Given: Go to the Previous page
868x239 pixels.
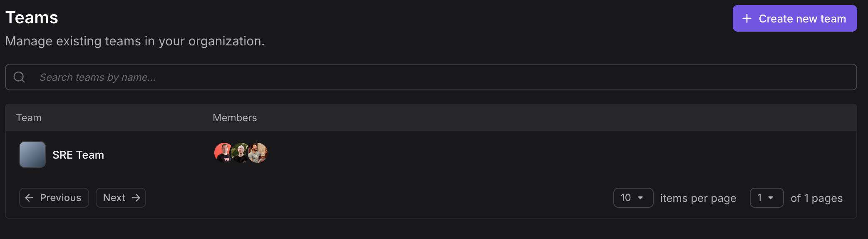Looking at the screenshot, I should tap(54, 198).
